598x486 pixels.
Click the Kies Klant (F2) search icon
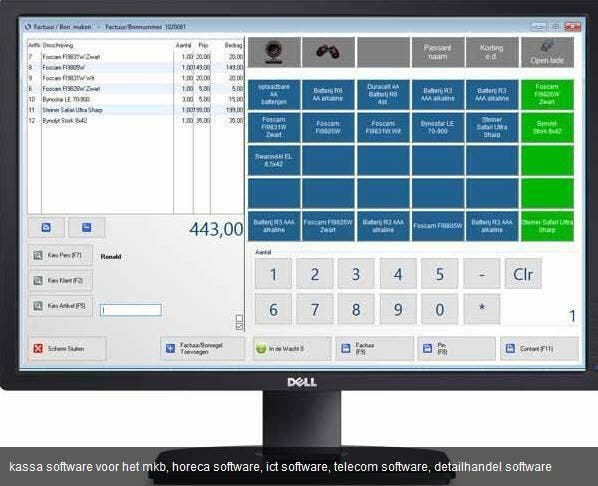click(38, 281)
